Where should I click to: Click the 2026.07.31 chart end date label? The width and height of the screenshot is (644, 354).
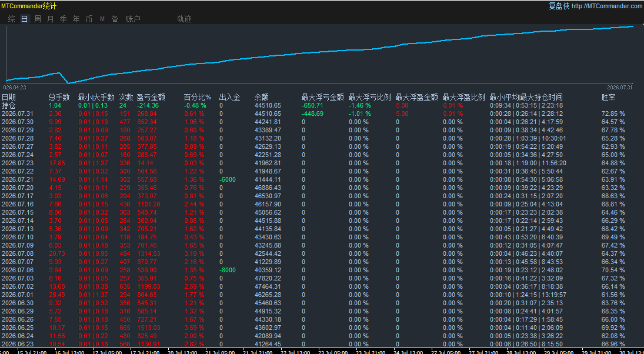(619, 88)
